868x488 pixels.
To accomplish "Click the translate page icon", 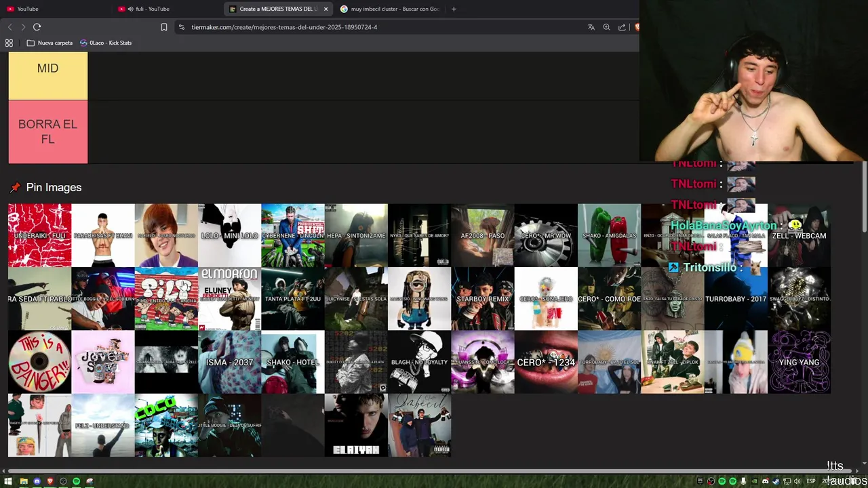I will (591, 27).
